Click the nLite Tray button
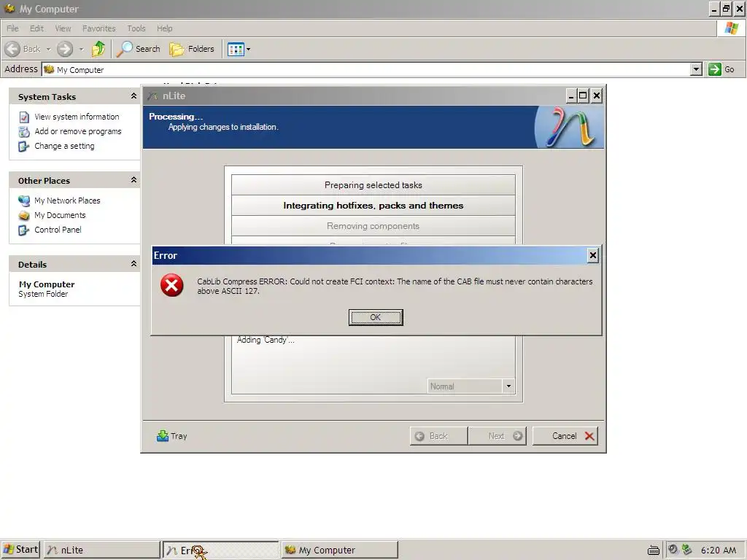Screen dimensions: 747x560 [x=172, y=436]
